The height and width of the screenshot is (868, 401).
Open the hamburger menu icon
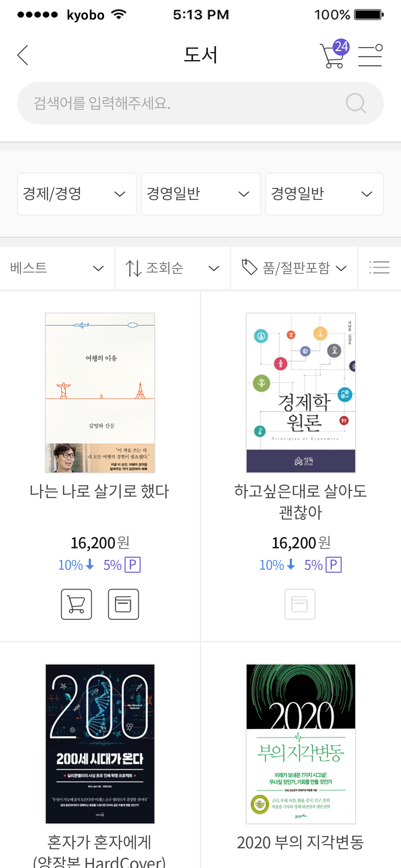[x=370, y=56]
